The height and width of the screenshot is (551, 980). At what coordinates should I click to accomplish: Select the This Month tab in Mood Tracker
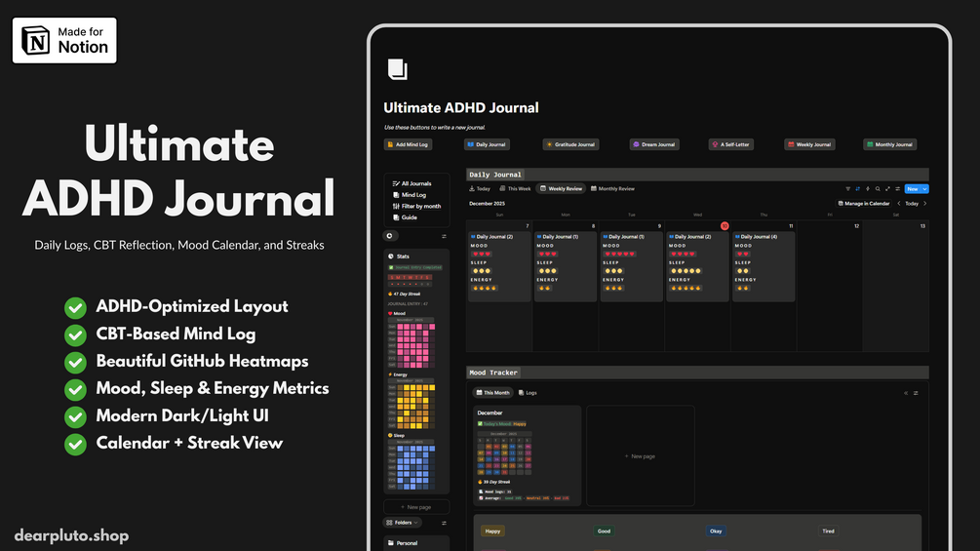point(492,393)
